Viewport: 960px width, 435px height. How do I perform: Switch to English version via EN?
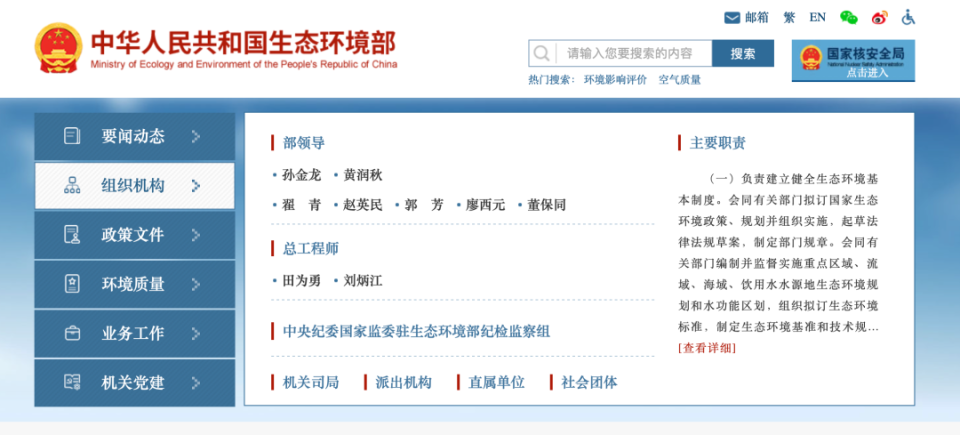click(x=817, y=18)
